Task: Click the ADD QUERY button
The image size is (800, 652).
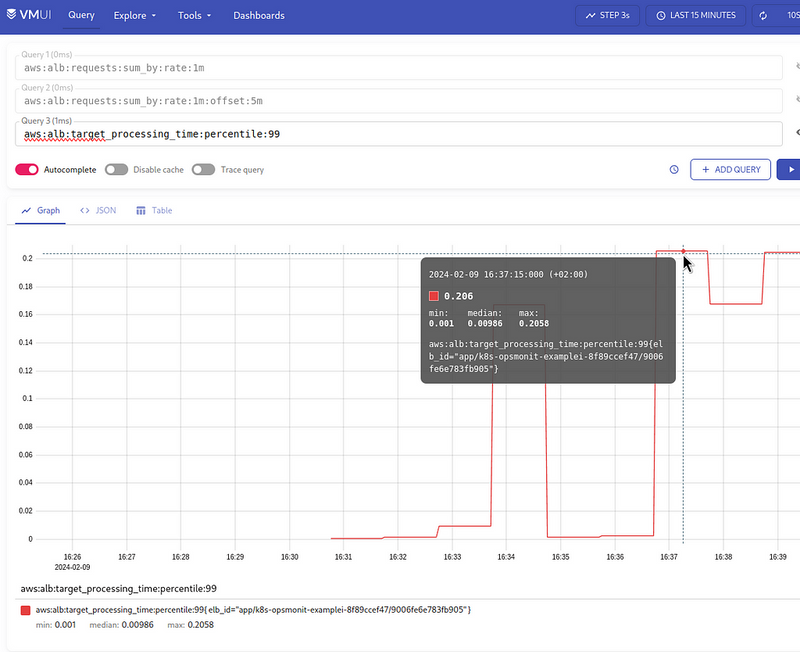Action: (731, 169)
